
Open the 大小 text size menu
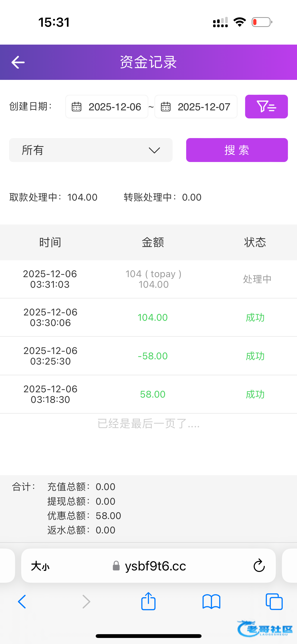click(40, 566)
